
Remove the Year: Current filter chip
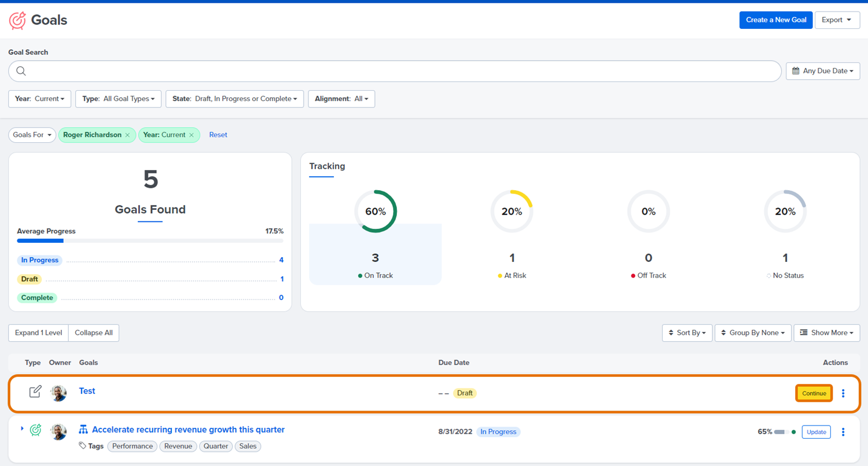click(192, 135)
